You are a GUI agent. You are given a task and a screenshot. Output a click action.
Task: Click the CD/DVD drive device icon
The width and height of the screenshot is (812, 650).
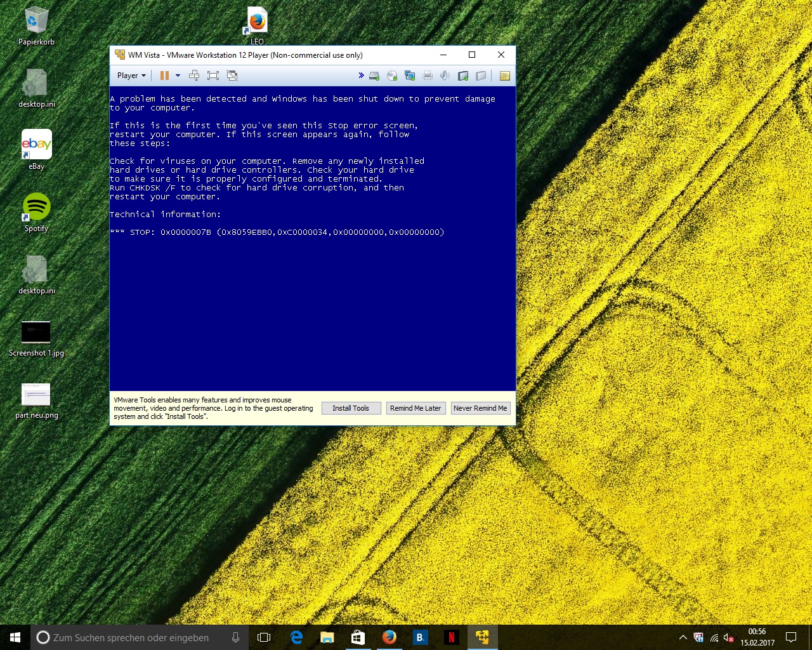tap(392, 76)
